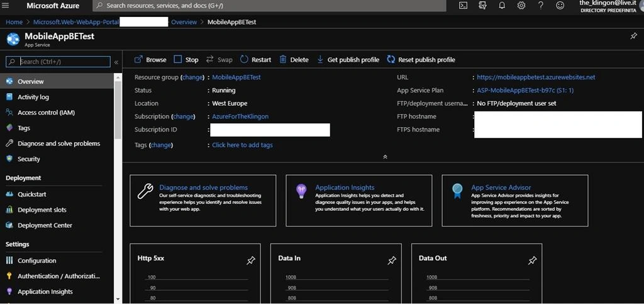Open portal settings gear
The image size is (644, 304).
[x=521, y=5]
